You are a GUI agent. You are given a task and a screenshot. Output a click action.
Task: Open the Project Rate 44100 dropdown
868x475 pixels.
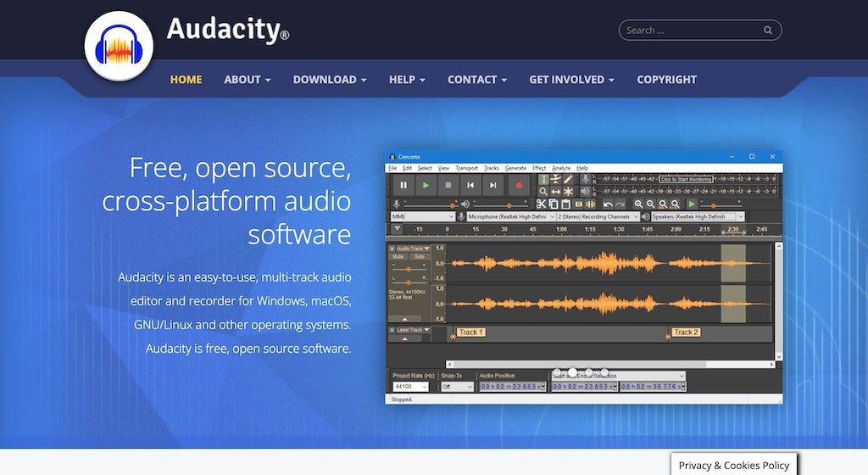pos(410,387)
